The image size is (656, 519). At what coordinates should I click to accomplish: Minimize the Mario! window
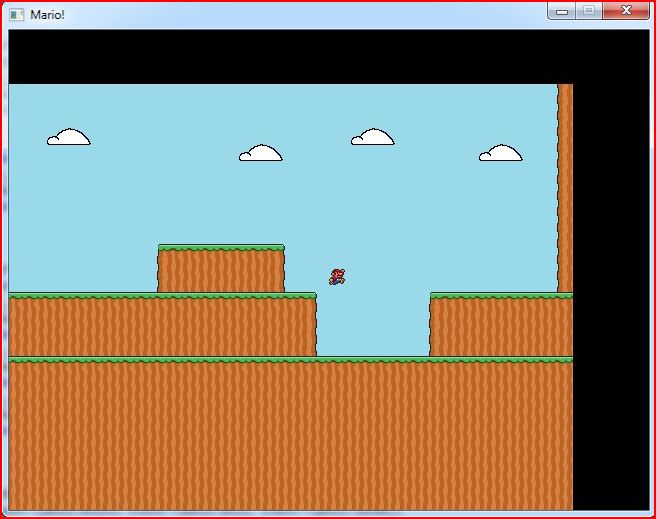click(x=562, y=11)
